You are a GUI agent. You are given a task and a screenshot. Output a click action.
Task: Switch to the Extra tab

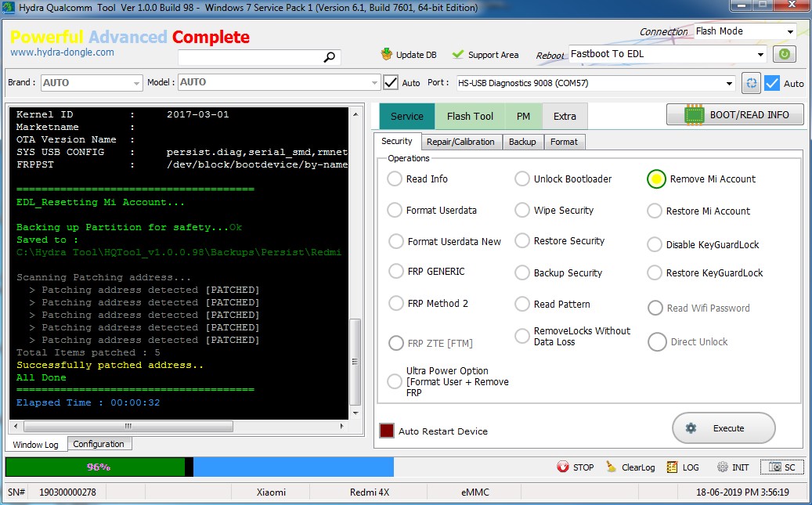pos(565,116)
